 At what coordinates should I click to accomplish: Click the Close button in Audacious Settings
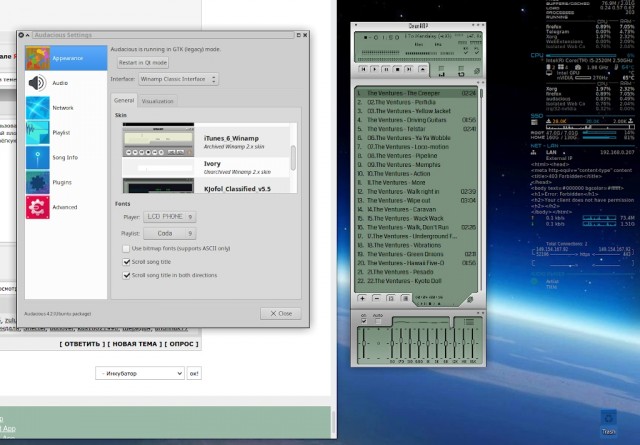281,314
